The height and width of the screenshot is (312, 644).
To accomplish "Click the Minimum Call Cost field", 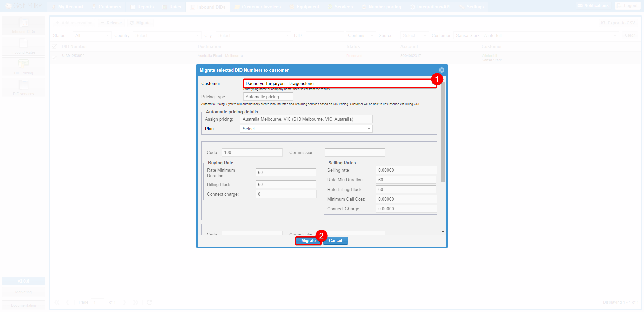I will pyautogui.click(x=406, y=199).
